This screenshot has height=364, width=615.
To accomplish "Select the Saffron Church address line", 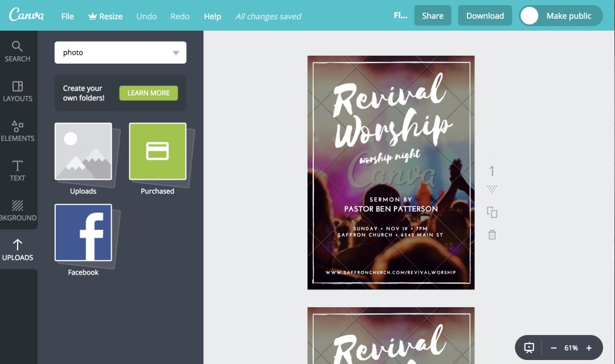I will [390, 235].
